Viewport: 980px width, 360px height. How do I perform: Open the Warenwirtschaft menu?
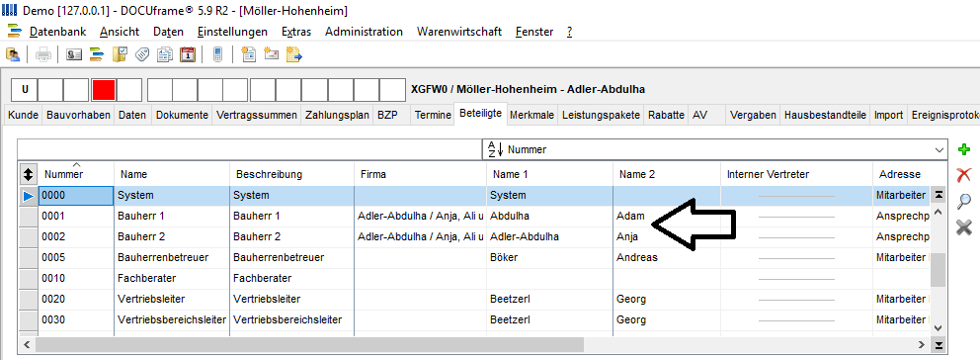(x=459, y=32)
